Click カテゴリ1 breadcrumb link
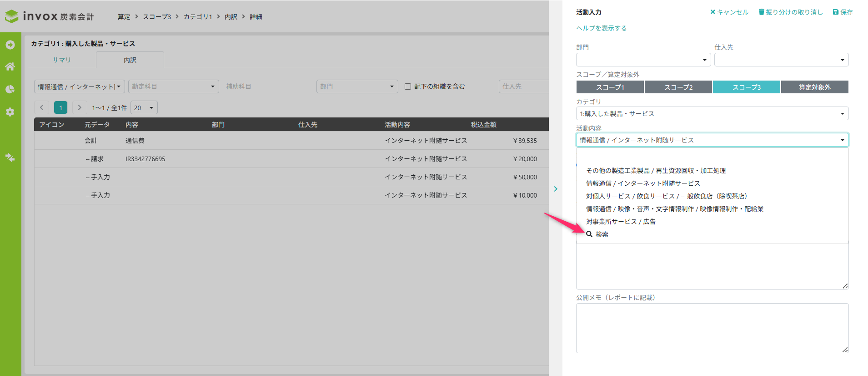The height and width of the screenshot is (376, 868). [x=198, y=17]
